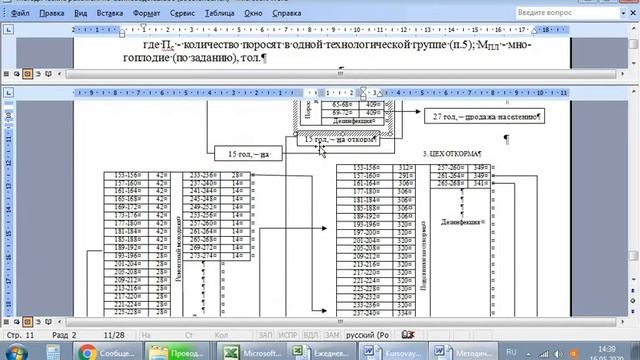Click the '11/28' page count in status bar
Image resolution: width=640 pixels, height=360 pixels.
[114, 335]
